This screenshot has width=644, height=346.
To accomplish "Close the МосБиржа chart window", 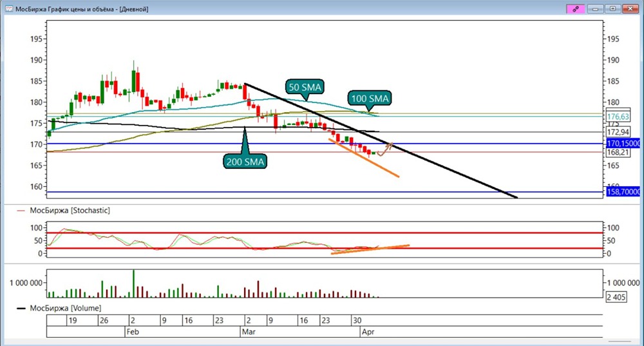I will [x=630, y=8].
